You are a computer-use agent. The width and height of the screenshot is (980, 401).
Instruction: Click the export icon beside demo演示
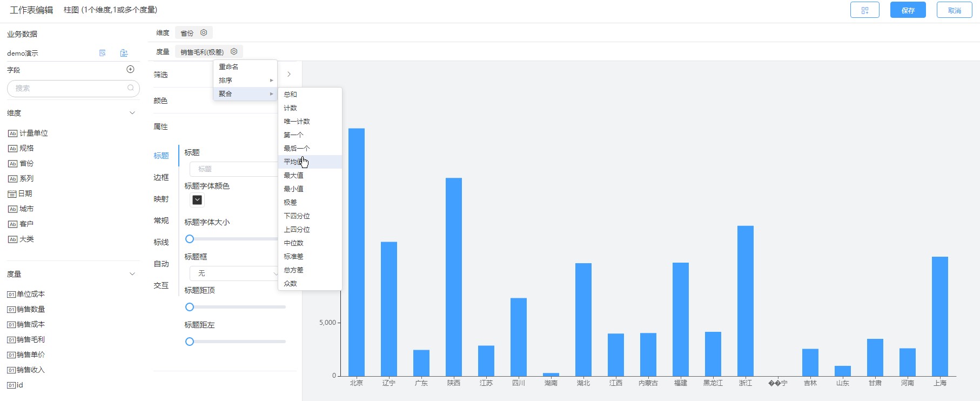click(124, 53)
